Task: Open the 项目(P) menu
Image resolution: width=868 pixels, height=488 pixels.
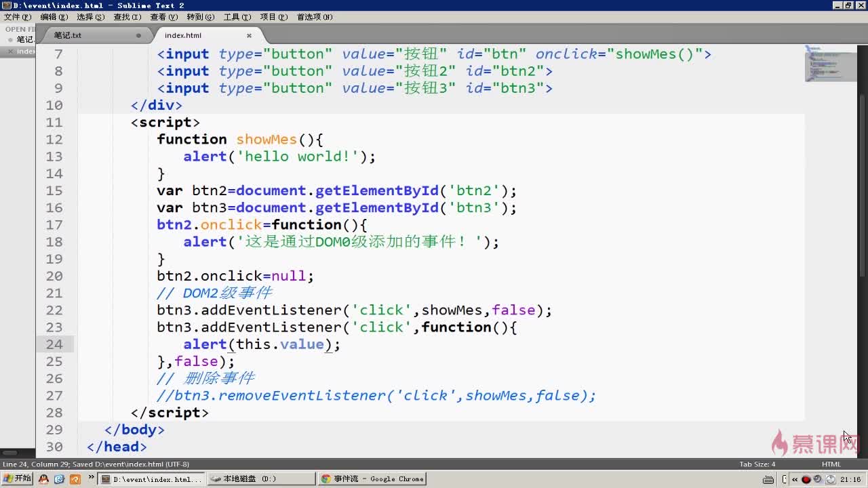Action: [x=274, y=17]
